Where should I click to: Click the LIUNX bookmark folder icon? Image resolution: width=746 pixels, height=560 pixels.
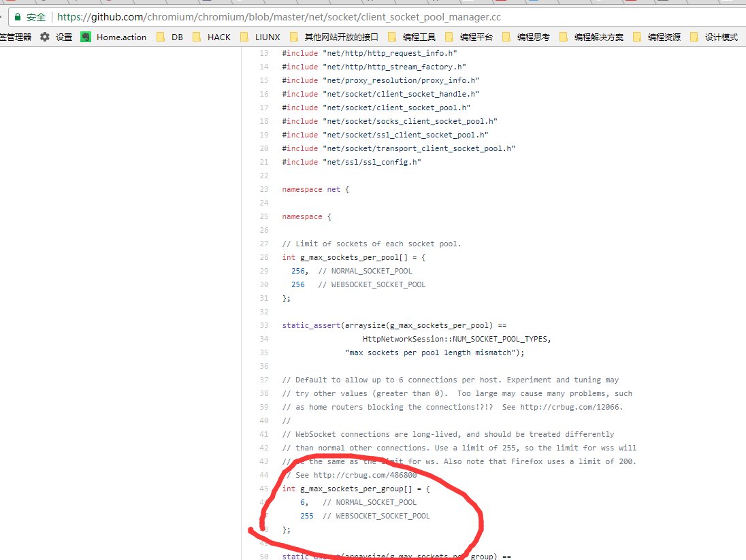[x=244, y=37]
